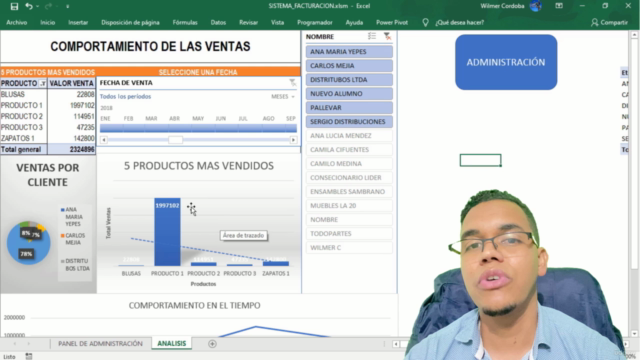Toggle ANA MARIA YEPES slicer item
640x360 pixels.
349,52
